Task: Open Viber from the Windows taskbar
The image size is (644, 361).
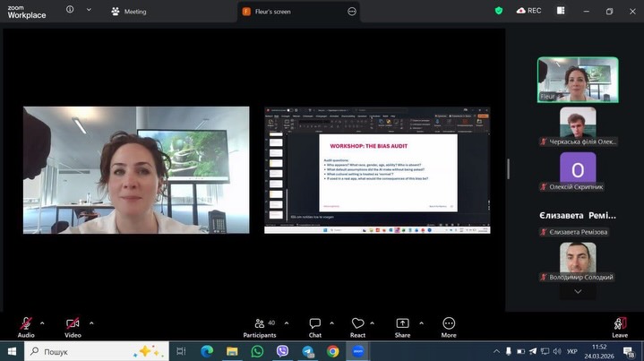Action: click(x=283, y=351)
